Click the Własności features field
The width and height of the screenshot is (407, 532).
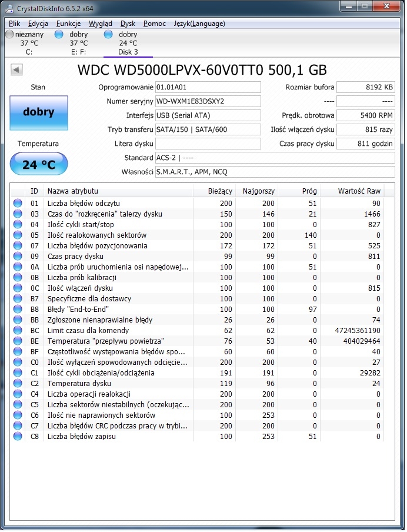275,172
